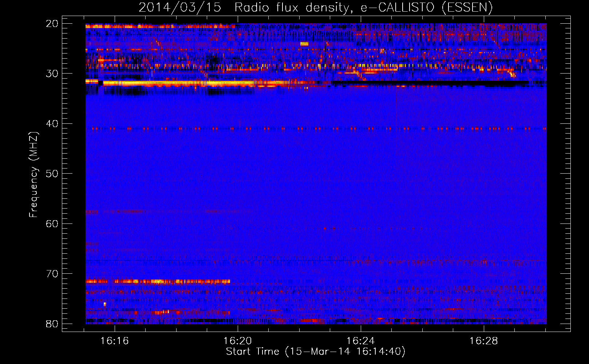Click the 60 frequency tick label
The image size is (589, 364).
click(x=52, y=224)
